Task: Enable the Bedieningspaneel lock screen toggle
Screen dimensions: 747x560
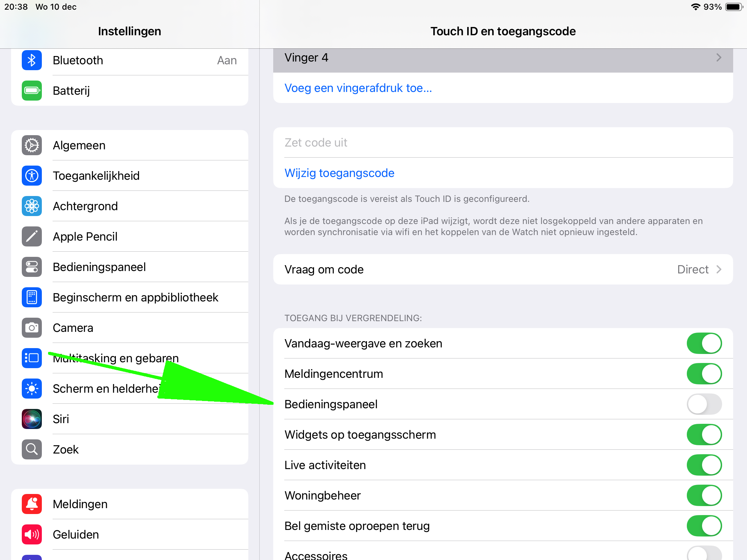Action: (x=704, y=404)
